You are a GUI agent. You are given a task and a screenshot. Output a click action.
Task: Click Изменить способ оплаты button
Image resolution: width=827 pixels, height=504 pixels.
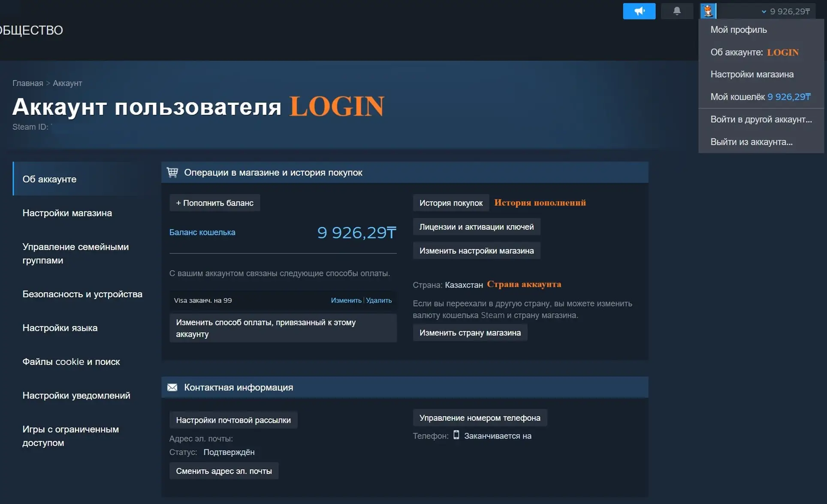[x=283, y=328]
